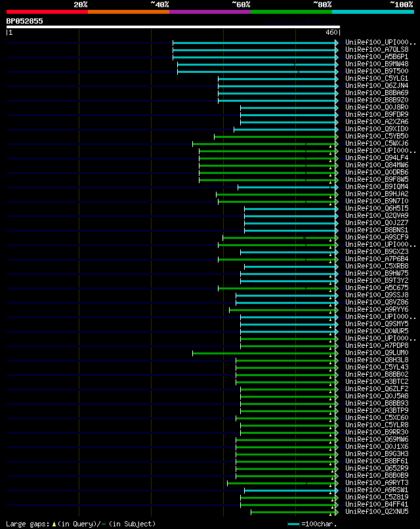This screenshot has height=529, width=420.
Task: Select the UniRef100_A7P6B4 entry
Action: pos(377,259)
